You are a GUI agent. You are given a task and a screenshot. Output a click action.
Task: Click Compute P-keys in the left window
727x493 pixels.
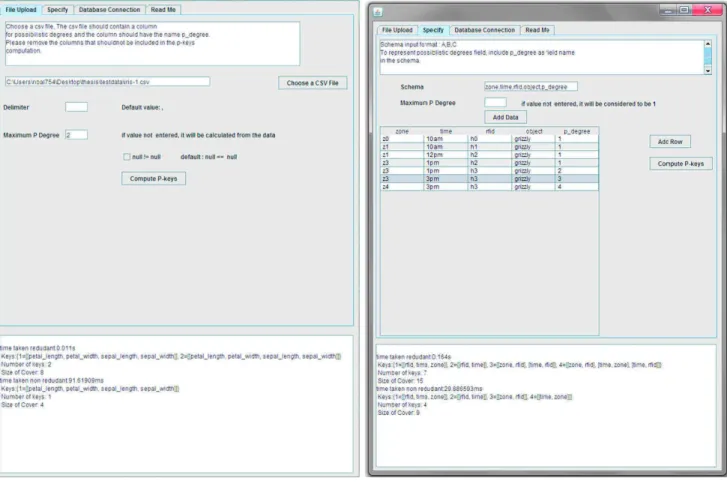[x=153, y=179]
